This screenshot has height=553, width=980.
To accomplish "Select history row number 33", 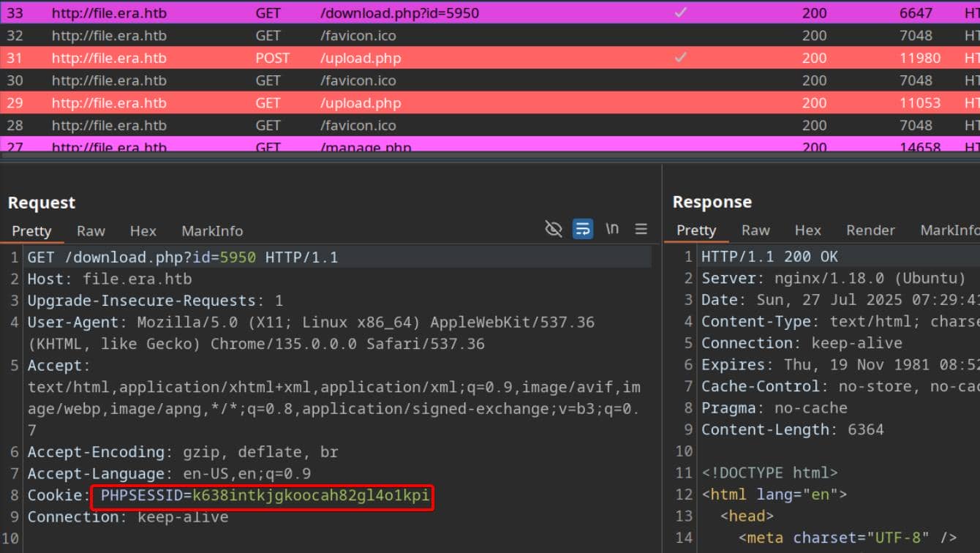I will (490, 12).
